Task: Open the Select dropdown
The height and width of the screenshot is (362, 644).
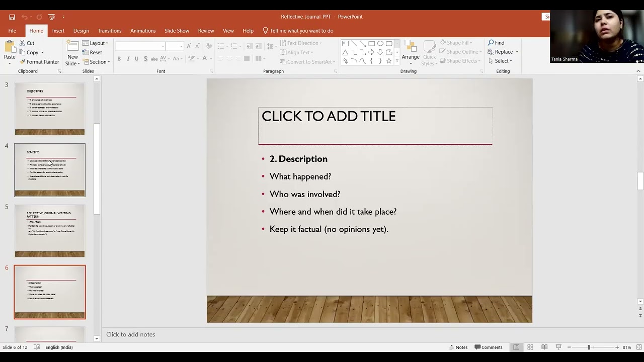Action: (x=500, y=61)
